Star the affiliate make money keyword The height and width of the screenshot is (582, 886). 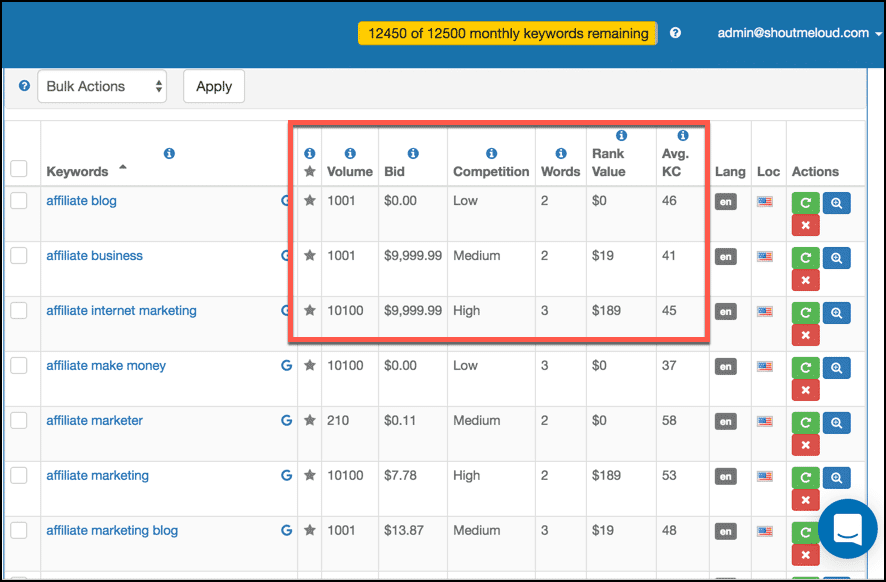(x=310, y=365)
